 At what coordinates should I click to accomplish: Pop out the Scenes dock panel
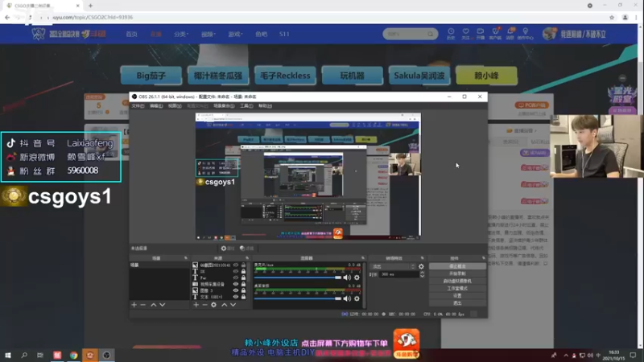click(x=186, y=258)
